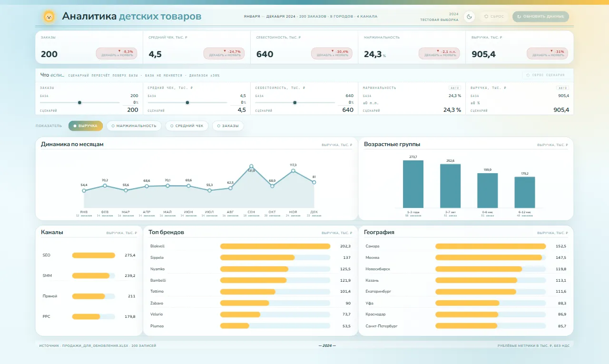This screenshot has height=364, width=609.
Task: Click the Авто tag on Выручка scenario
Action: [x=562, y=88]
